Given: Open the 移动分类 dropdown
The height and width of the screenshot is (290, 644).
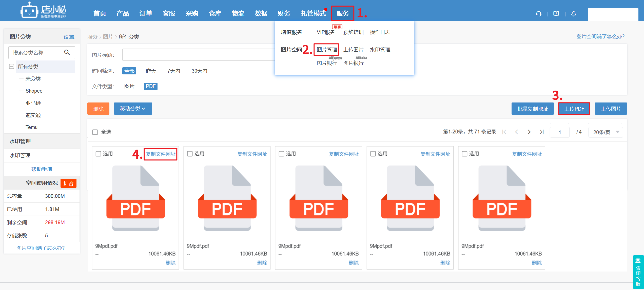Looking at the screenshot, I should [133, 109].
